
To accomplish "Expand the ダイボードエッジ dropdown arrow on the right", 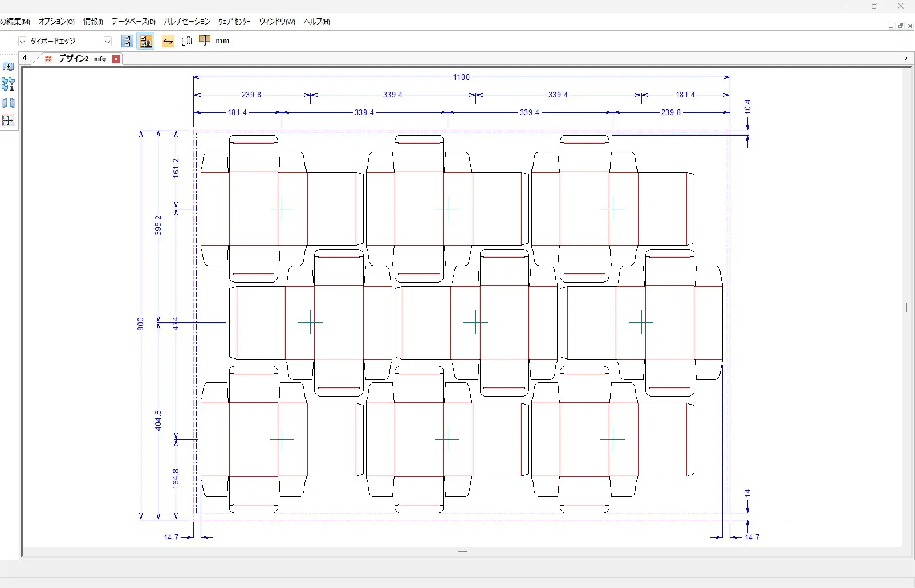I will (107, 42).
